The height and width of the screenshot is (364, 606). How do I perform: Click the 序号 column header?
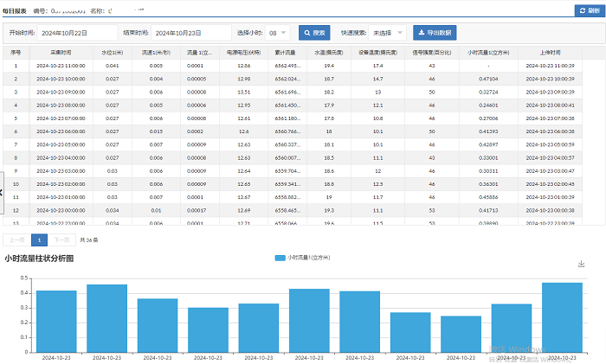point(16,52)
